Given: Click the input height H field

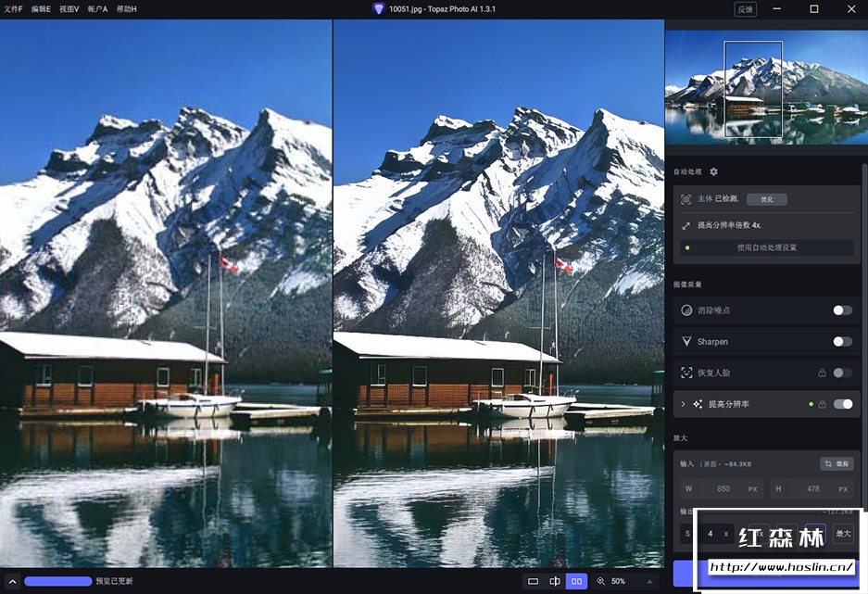Looking at the screenshot, I should tap(812, 488).
